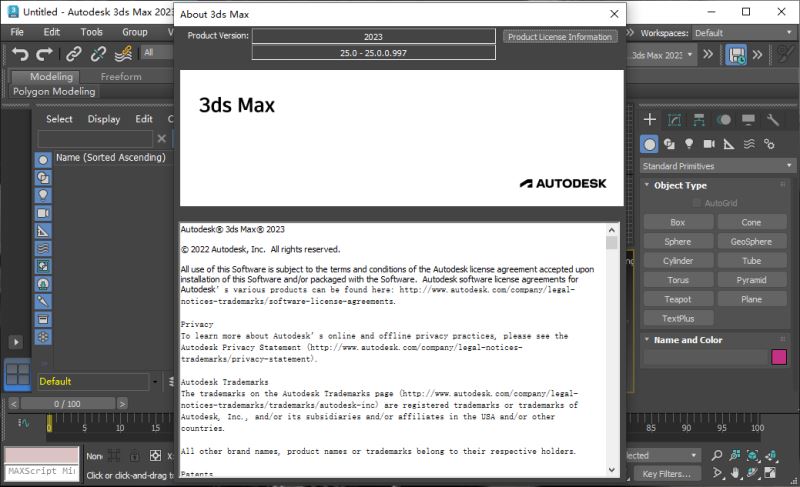Open the Workspaces Default dropdown
This screenshot has height=487, width=800.
pos(743,33)
